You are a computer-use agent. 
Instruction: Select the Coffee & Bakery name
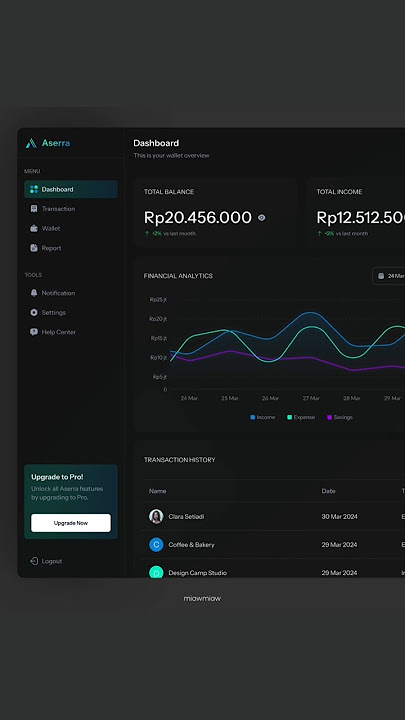click(191, 545)
